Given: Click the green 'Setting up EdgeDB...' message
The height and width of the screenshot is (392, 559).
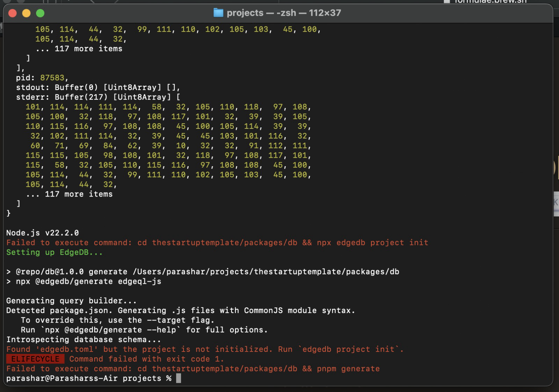Looking at the screenshot, I should point(55,252).
